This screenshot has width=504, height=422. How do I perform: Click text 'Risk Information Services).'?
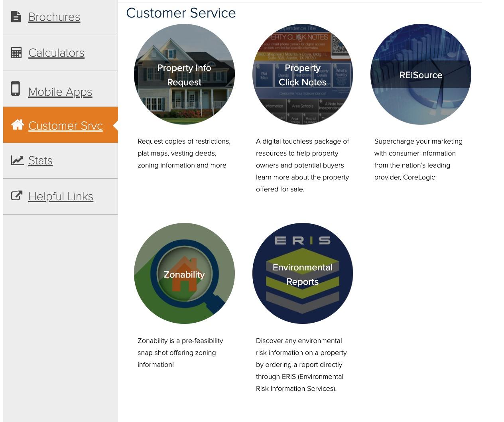296,388
